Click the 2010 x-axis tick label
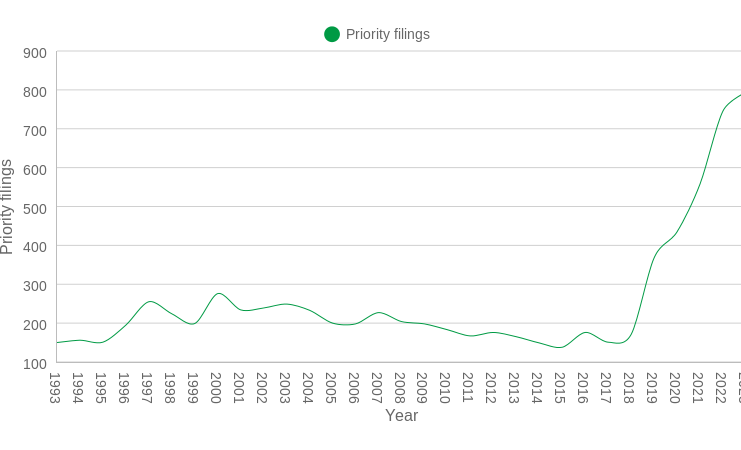Screen dimensions: 741x450 coord(445,388)
